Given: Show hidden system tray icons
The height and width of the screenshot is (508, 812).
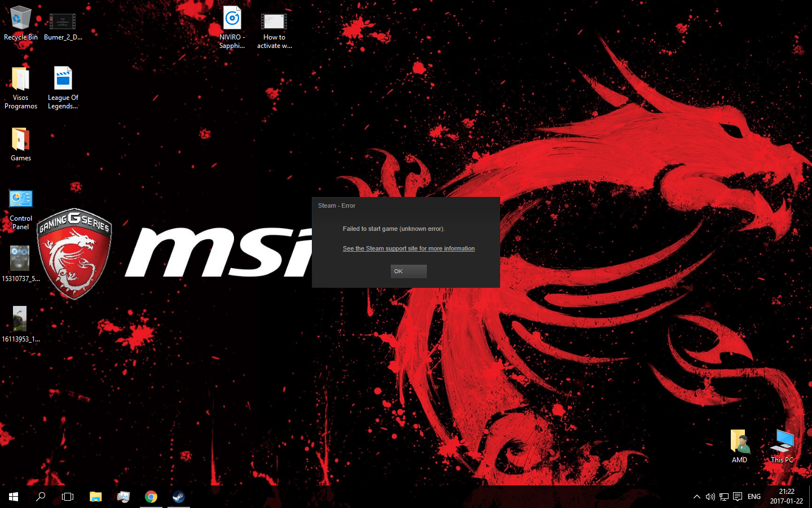Looking at the screenshot, I should (x=697, y=497).
